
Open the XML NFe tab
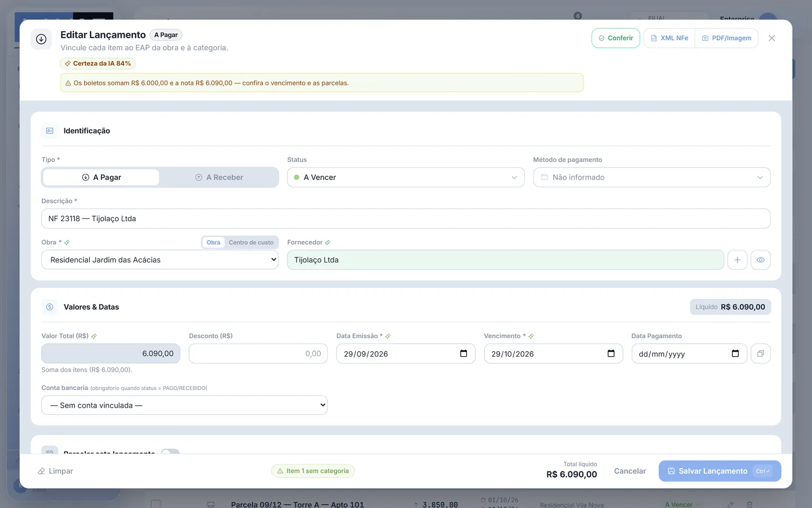coord(669,38)
